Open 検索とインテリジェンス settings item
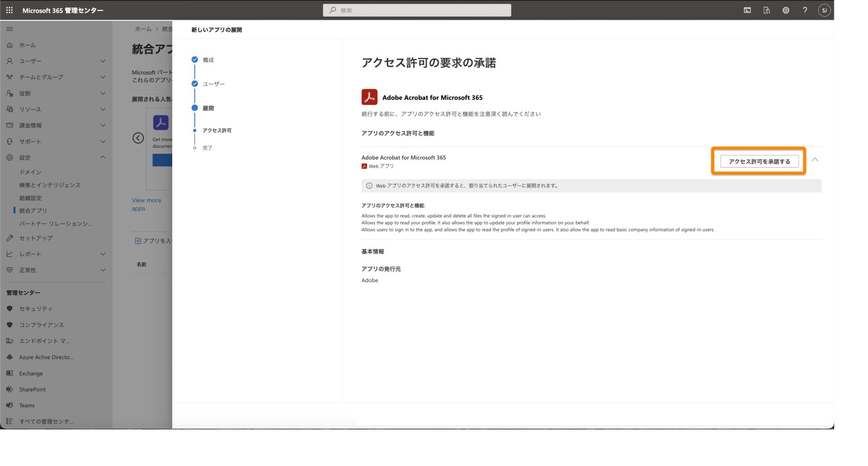 [x=50, y=185]
